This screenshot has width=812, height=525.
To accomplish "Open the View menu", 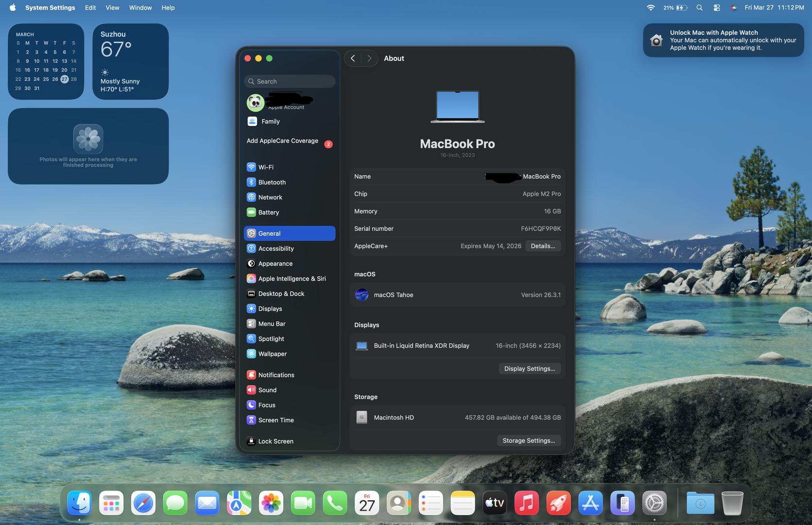I will pyautogui.click(x=112, y=8).
